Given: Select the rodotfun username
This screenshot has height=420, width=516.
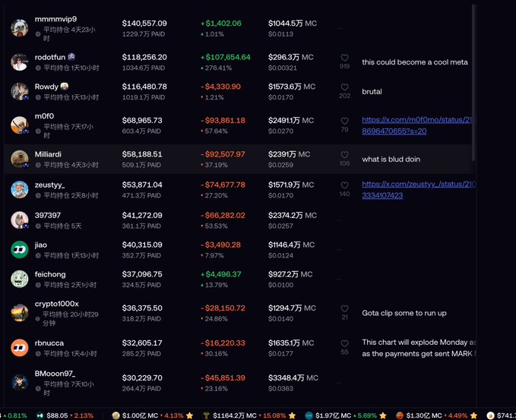Looking at the screenshot, I should 50,57.
